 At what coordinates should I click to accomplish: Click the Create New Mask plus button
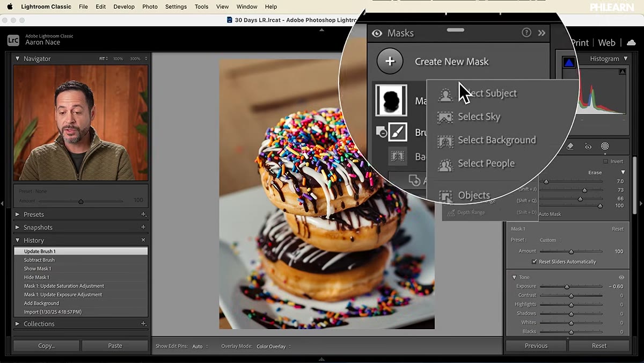tap(390, 61)
